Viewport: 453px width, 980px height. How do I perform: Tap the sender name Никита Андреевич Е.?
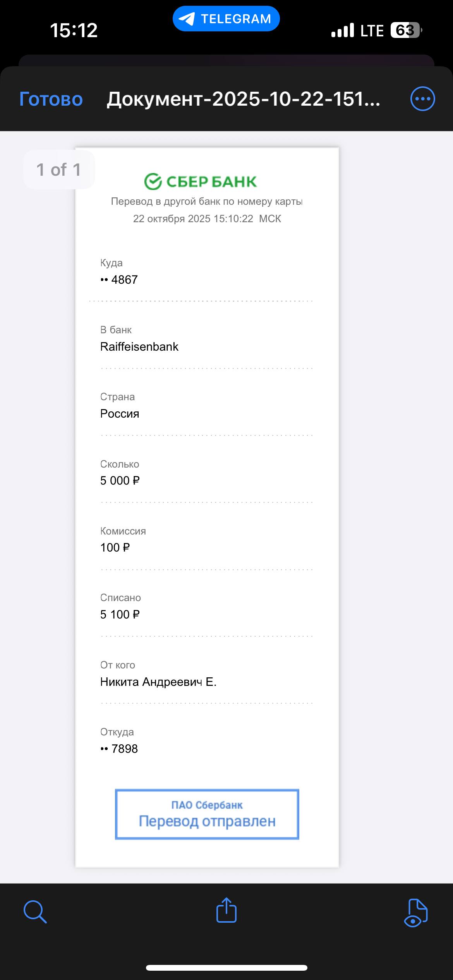(158, 682)
